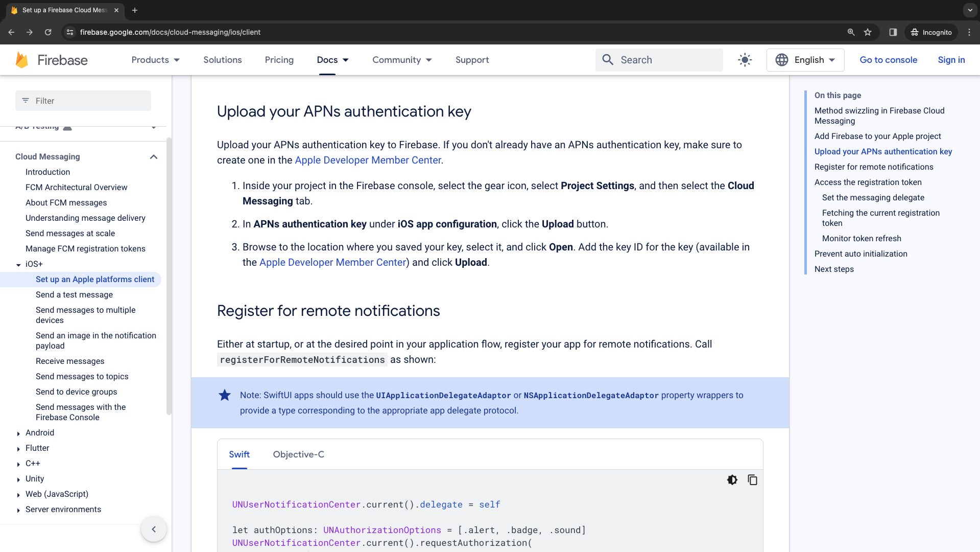Open Send messages at scale

[70, 234]
